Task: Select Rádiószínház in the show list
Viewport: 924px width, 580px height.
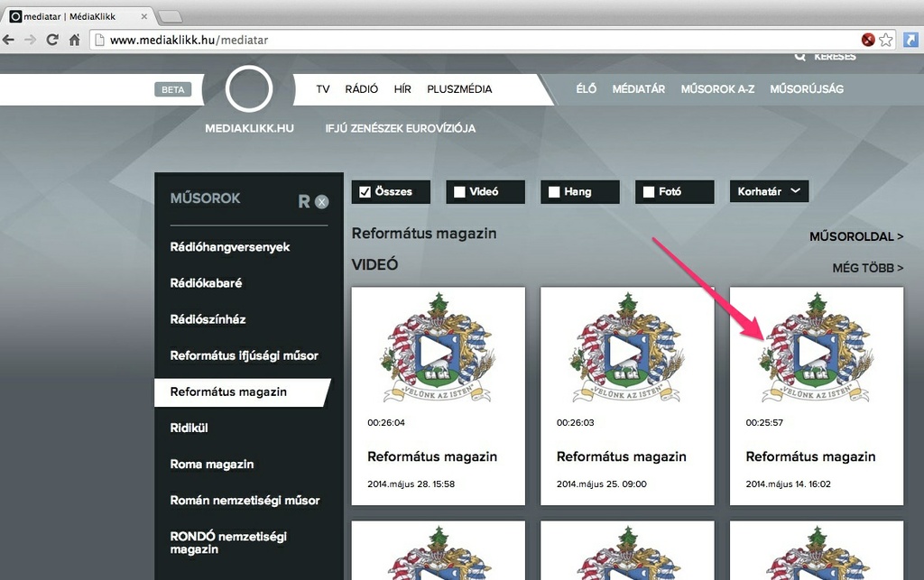Action: pos(208,319)
